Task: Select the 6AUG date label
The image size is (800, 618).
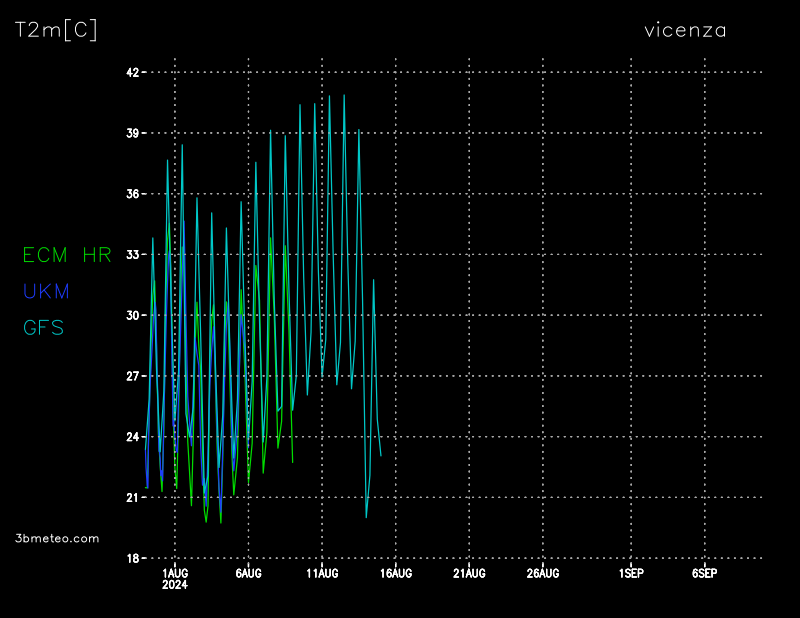Action: (248, 573)
